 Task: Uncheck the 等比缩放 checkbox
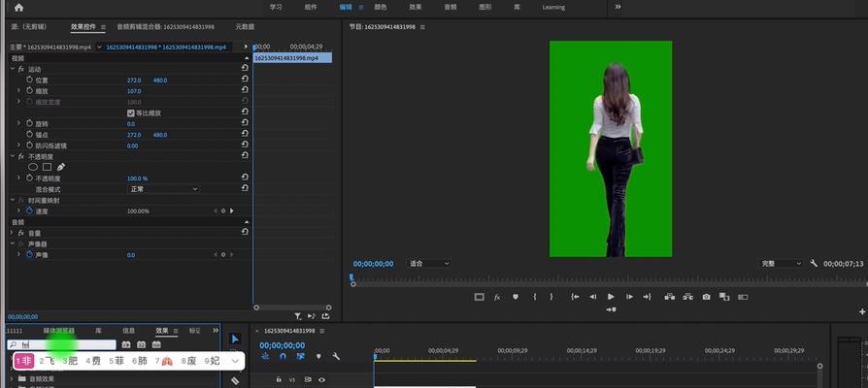131,113
